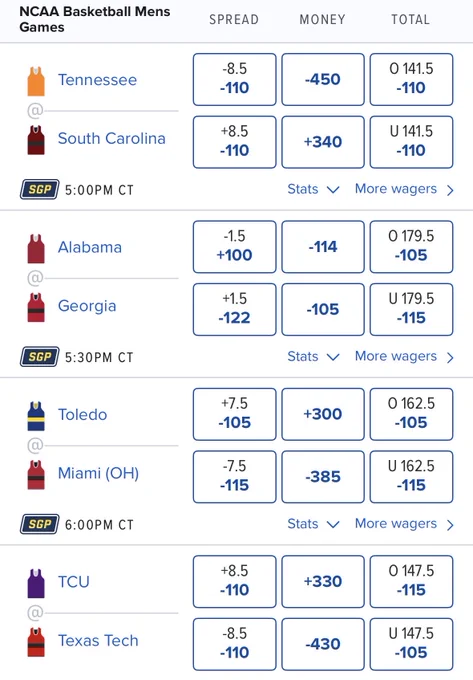Tap the SGP badge for the 5:30PM game
Viewport: 473px width, 680px height.
(39, 356)
